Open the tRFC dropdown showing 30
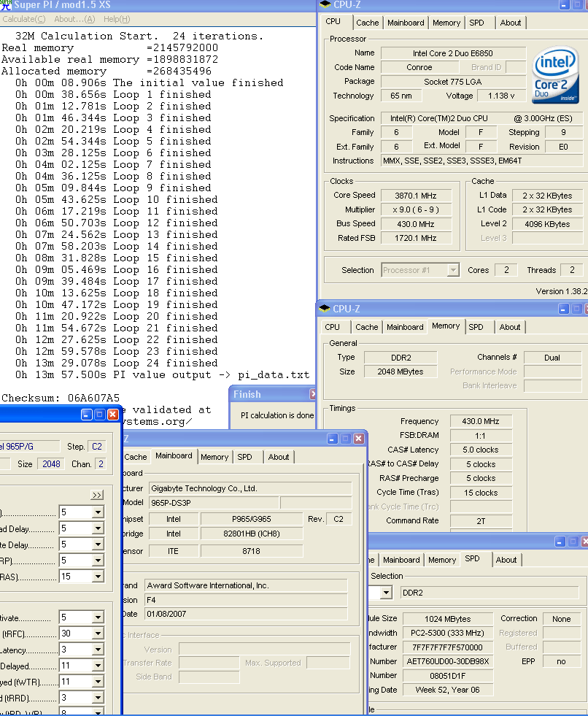The height and width of the screenshot is (716, 588). pyautogui.click(x=98, y=634)
